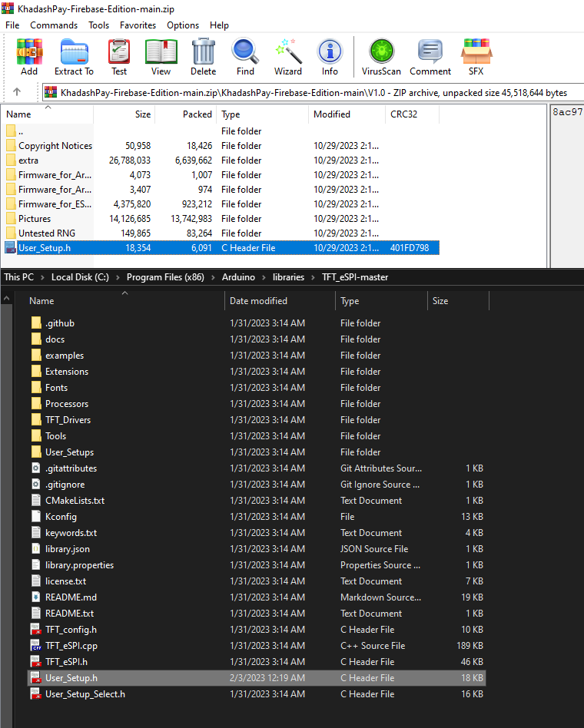Go up one level with arrow button

(17, 92)
